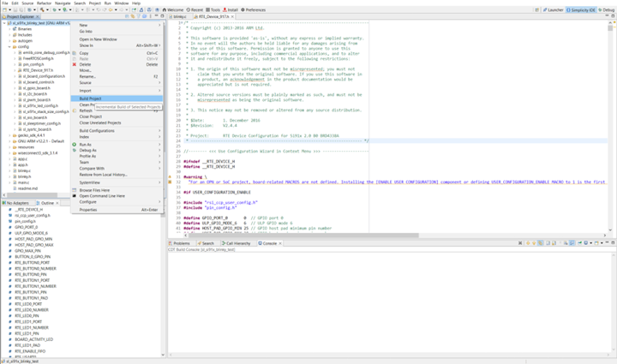Open the Project menu in menu bar
The width and height of the screenshot is (617, 364).
(93, 3)
